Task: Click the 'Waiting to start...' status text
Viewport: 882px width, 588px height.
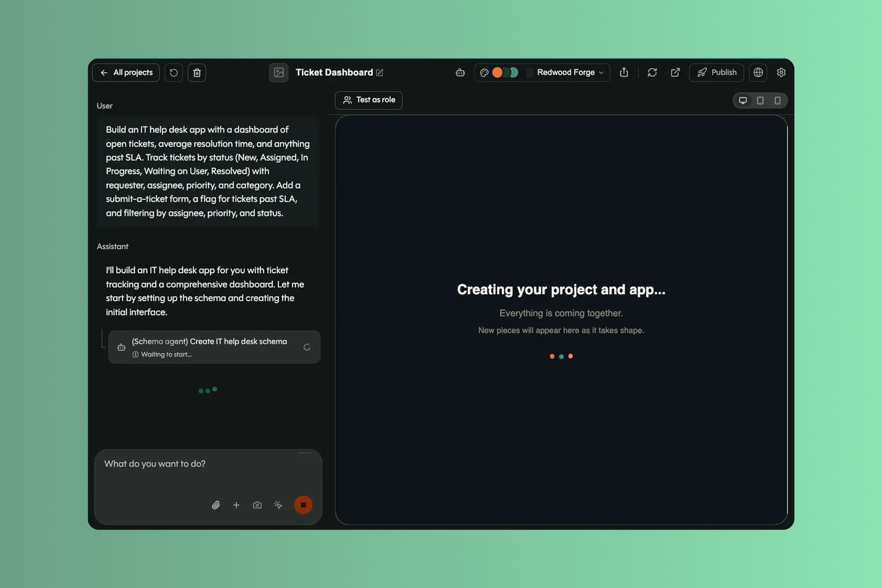Action: pyautogui.click(x=166, y=354)
